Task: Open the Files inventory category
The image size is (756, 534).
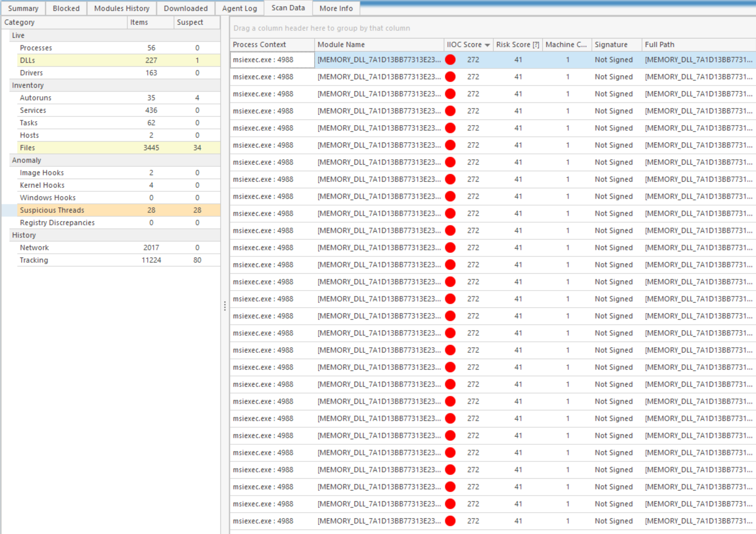Action: tap(27, 148)
